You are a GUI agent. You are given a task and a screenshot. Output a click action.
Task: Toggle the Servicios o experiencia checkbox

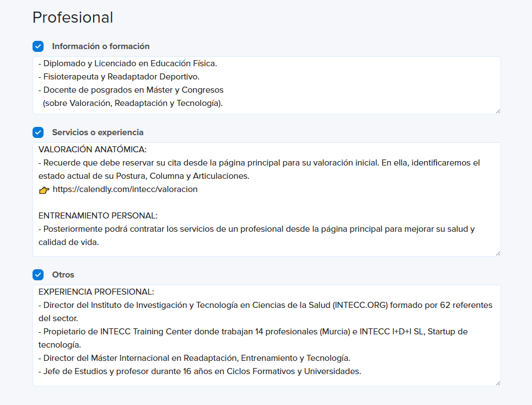point(38,132)
